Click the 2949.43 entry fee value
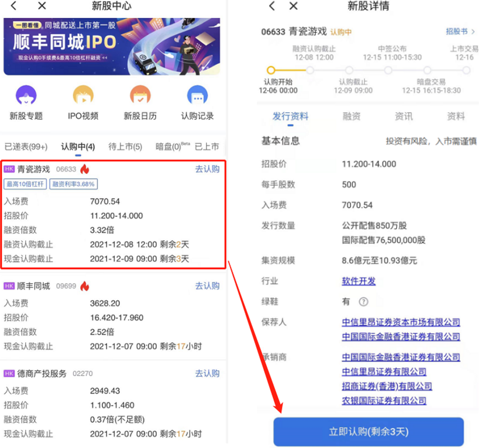The height and width of the screenshot is (448, 482). (105, 391)
